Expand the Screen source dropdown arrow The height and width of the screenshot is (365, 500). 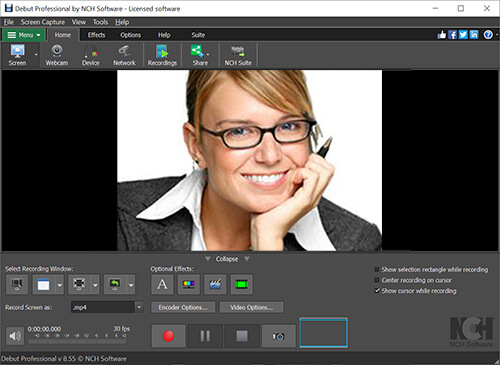click(x=36, y=55)
